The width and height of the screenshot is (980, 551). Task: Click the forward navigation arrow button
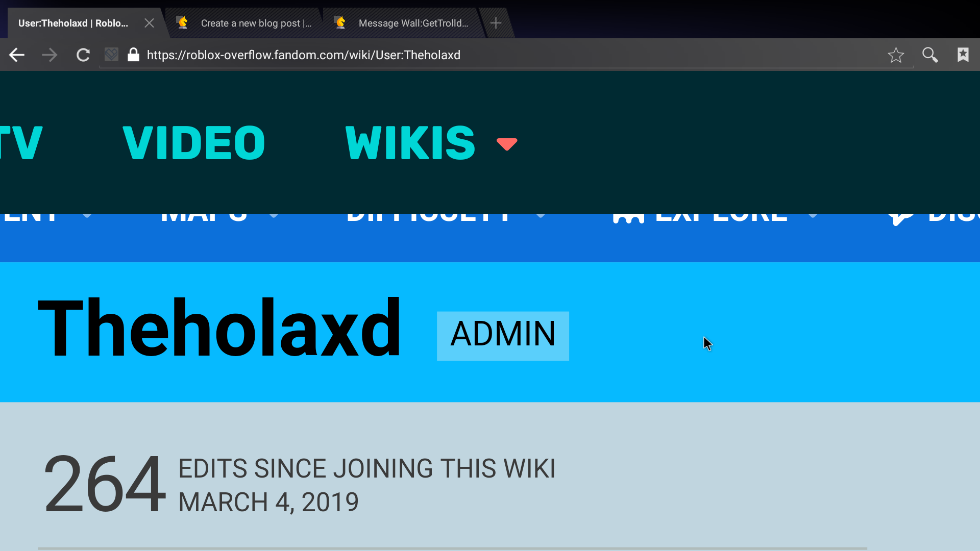point(50,55)
